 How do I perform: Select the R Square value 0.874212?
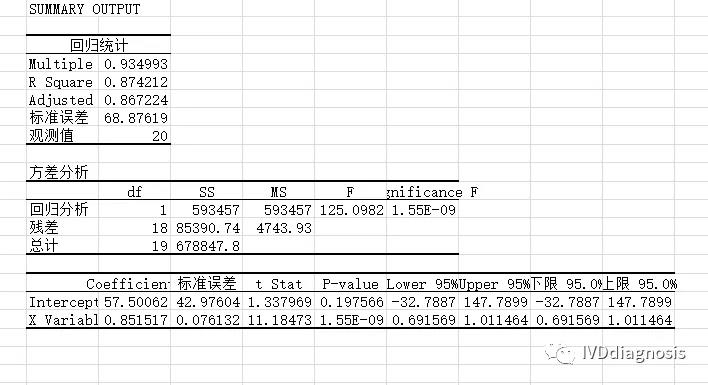click(135, 82)
